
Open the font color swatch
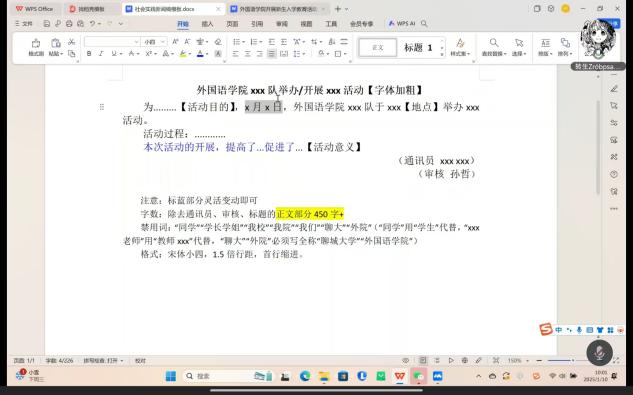coord(200,54)
